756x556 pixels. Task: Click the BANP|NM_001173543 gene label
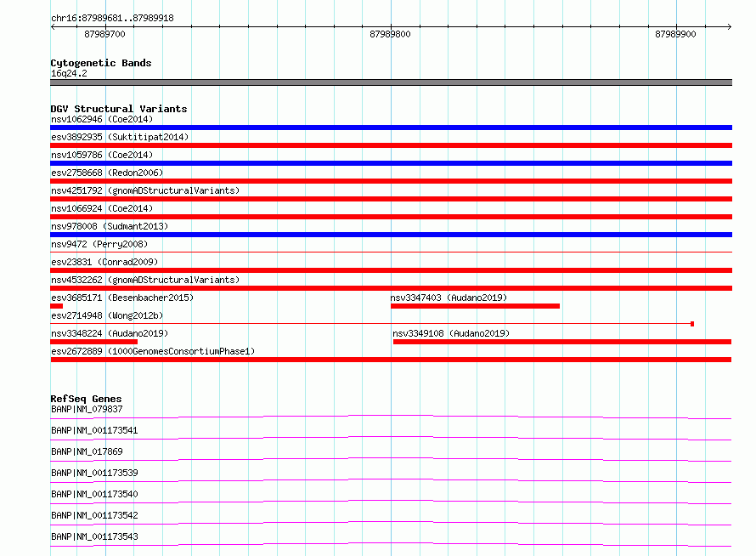coord(94,536)
